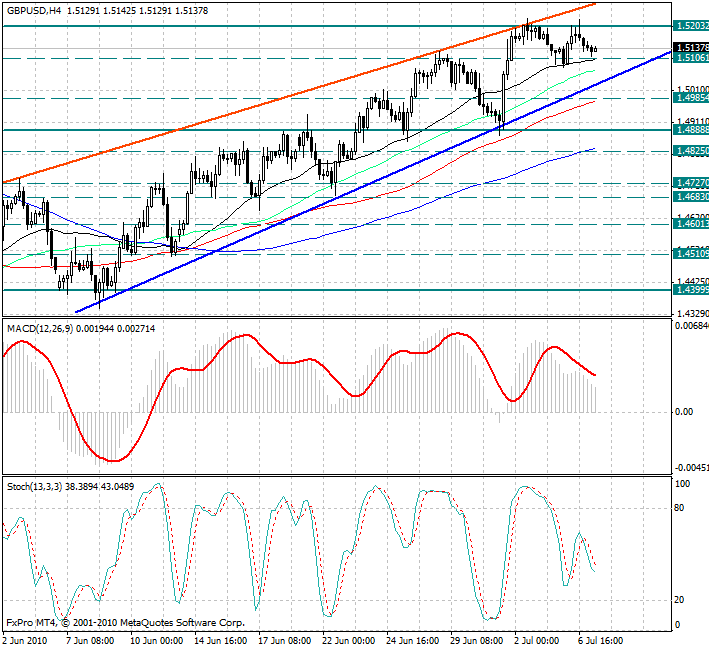This screenshot has height=648, width=709.
Task: Click the 1.4825 level label
Action: [x=691, y=151]
